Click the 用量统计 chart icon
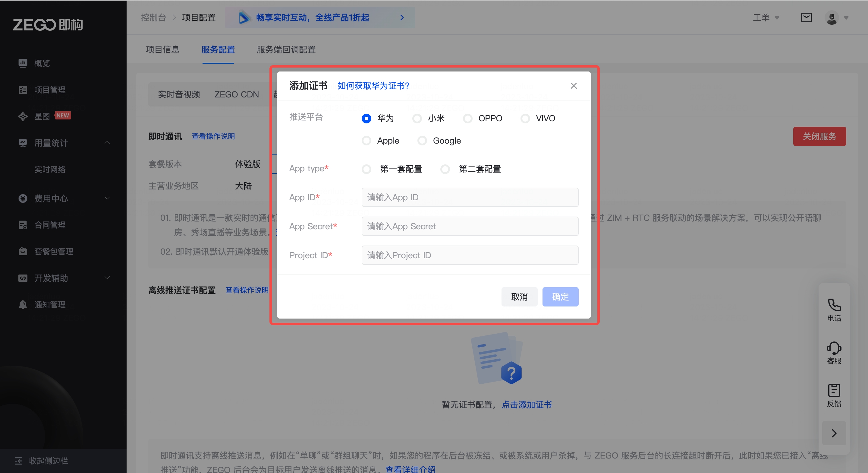This screenshot has height=473, width=868. pyautogui.click(x=23, y=143)
